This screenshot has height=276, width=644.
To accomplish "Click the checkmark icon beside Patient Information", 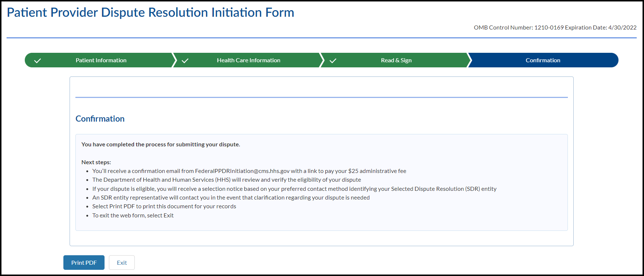I will click(x=38, y=60).
